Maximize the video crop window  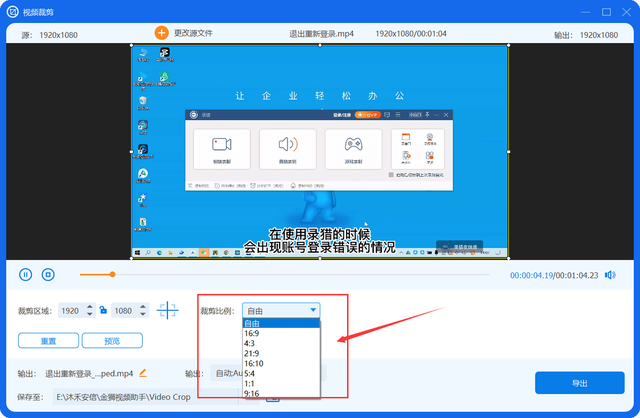607,12
